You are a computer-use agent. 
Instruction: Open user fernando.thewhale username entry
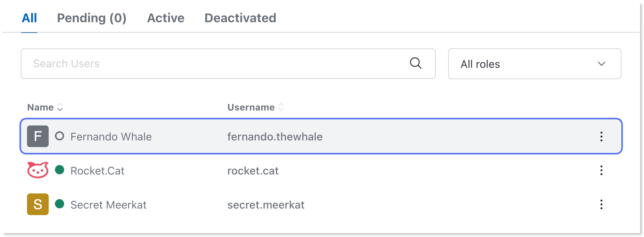point(275,137)
